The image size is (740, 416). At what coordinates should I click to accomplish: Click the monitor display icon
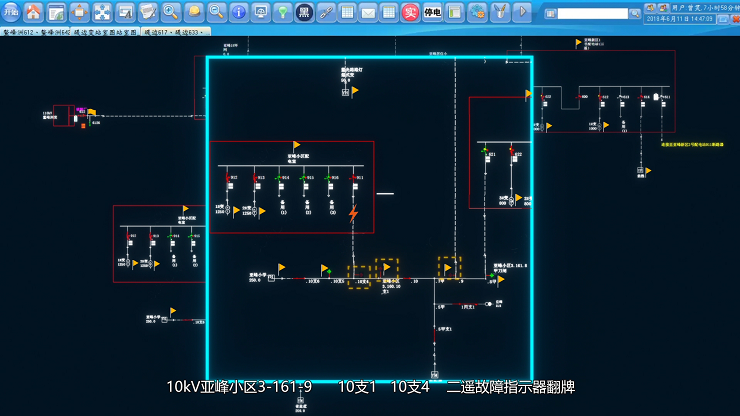pos(261,12)
